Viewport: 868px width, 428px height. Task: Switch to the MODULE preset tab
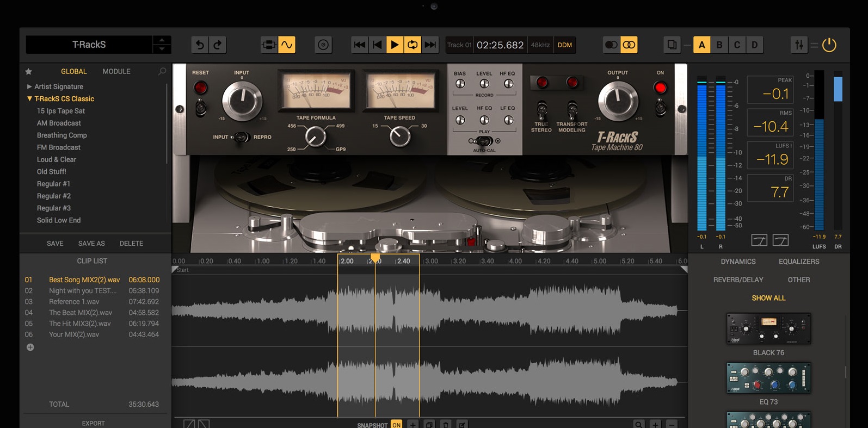[x=116, y=71]
